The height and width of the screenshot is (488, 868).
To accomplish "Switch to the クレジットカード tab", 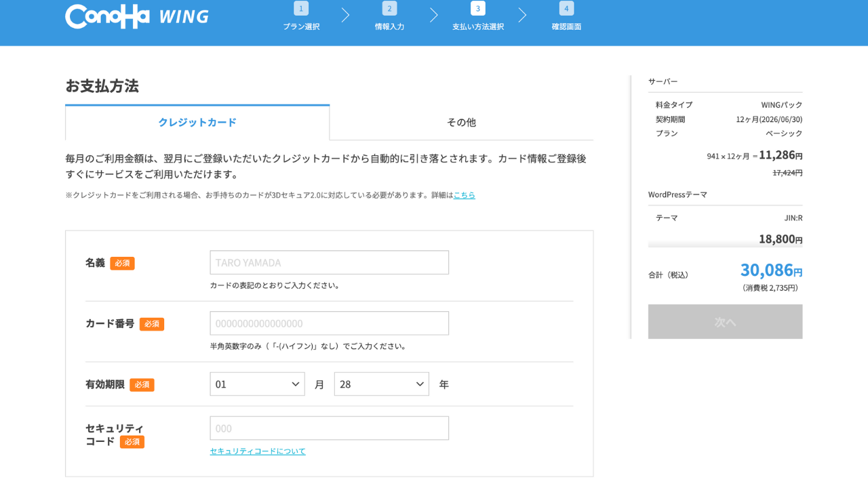I will 197,123.
